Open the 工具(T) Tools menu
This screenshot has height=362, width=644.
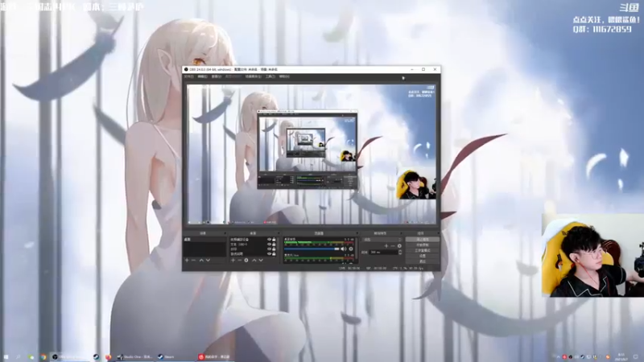click(x=270, y=76)
